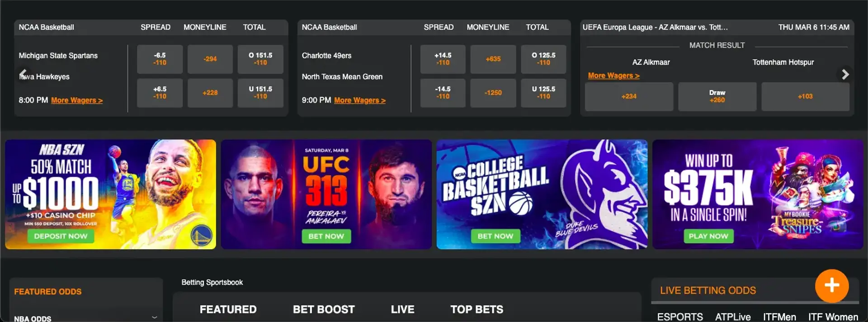Click BET NOW on UFC 313 banner

coord(326,236)
